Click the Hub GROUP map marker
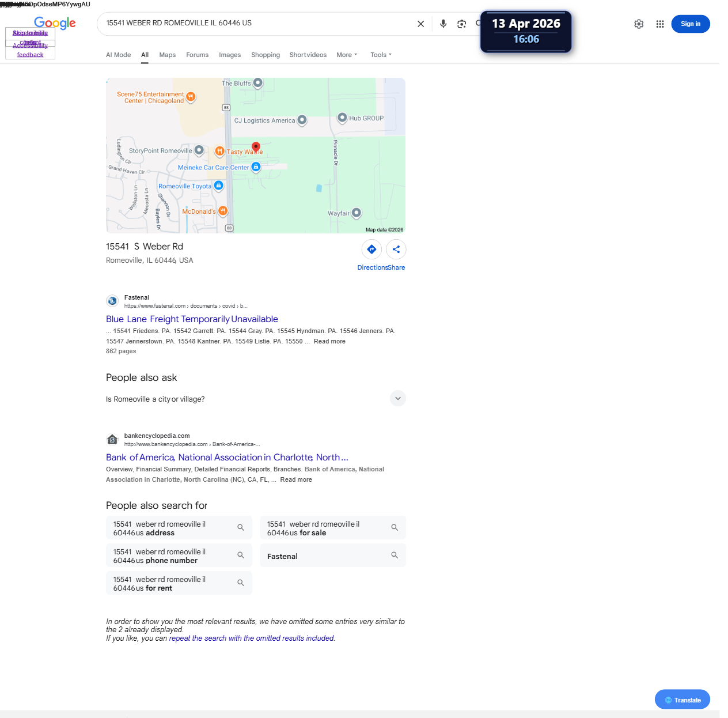This screenshot has width=728, height=718. 342,118
